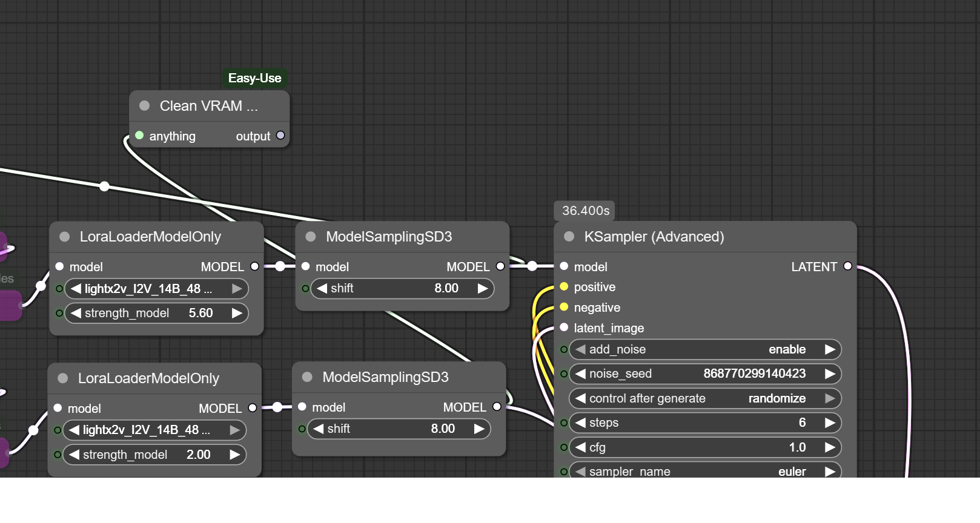Open the upper lightx2v_I2V_14B LoRA dropdown
Screen dimensions: 980x523
[156, 289]
